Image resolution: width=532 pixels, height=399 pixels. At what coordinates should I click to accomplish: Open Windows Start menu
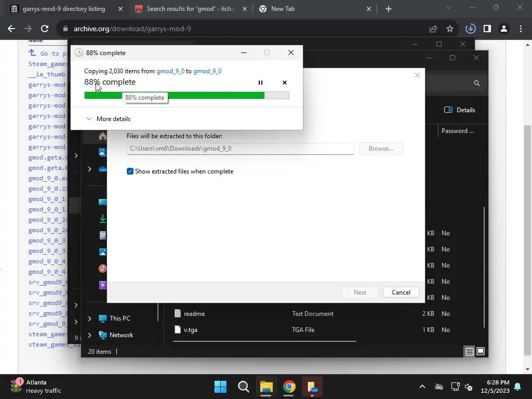[220, 387]
